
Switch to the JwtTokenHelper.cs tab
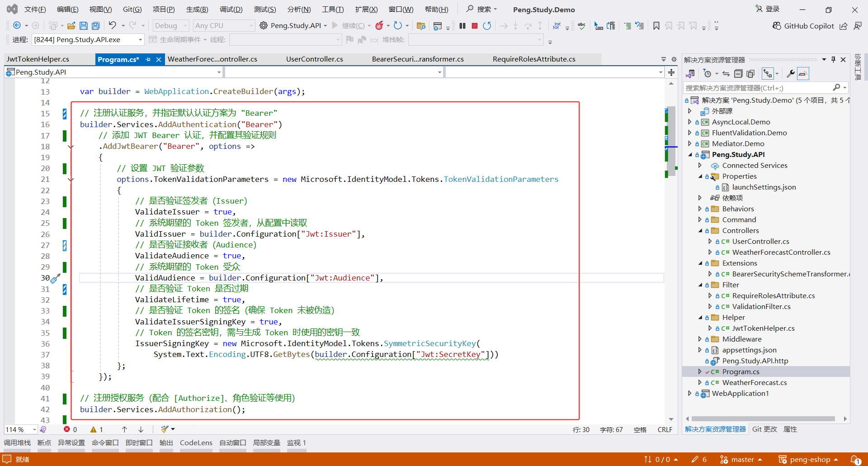pyautogui.click(x=38, y=59)
